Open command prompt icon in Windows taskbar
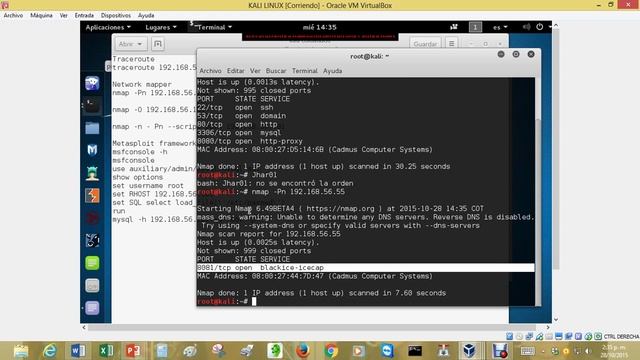This screenshot has height=360, width=640. point(415,351)
